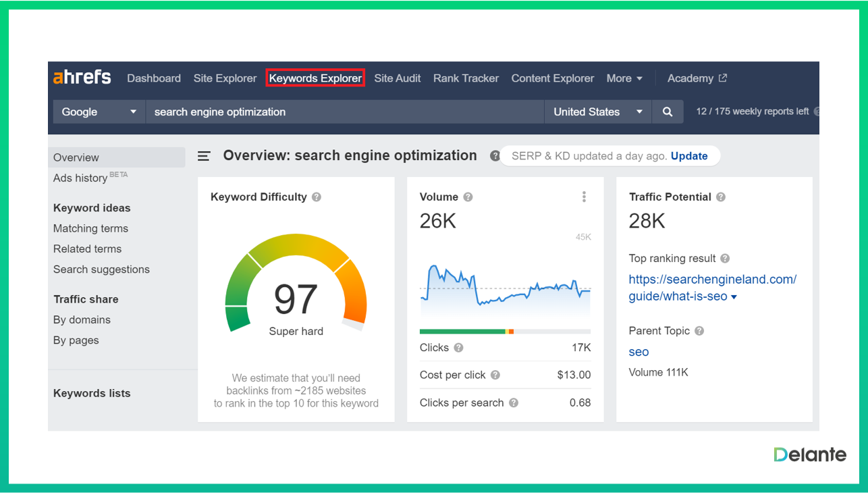Click the ahrefs logo
Screen dimensions: 868x493
click(x=82, y=78)
